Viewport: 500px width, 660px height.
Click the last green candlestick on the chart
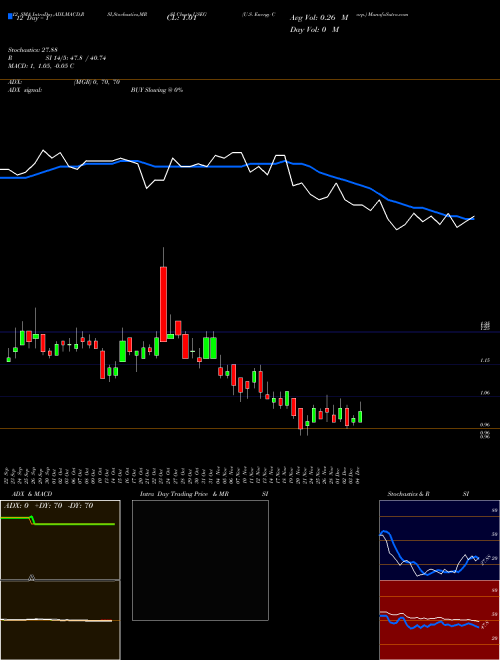pos(360,417)
